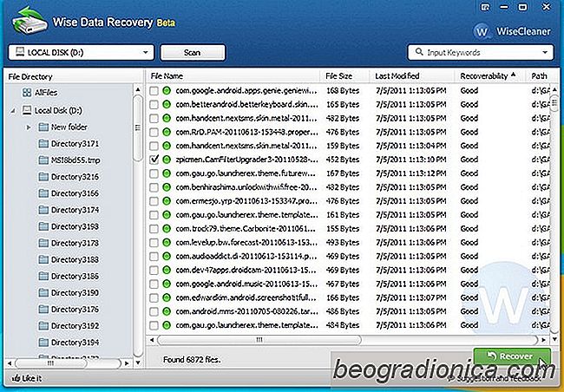This screenshot has height=392, width=564.
Task: Click the File Directory panel header
Action: pos(74,76)
